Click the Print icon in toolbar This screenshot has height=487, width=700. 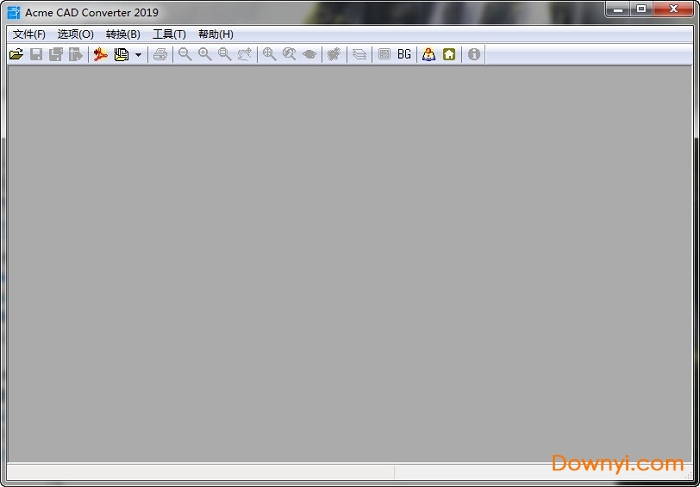(160, 54)
